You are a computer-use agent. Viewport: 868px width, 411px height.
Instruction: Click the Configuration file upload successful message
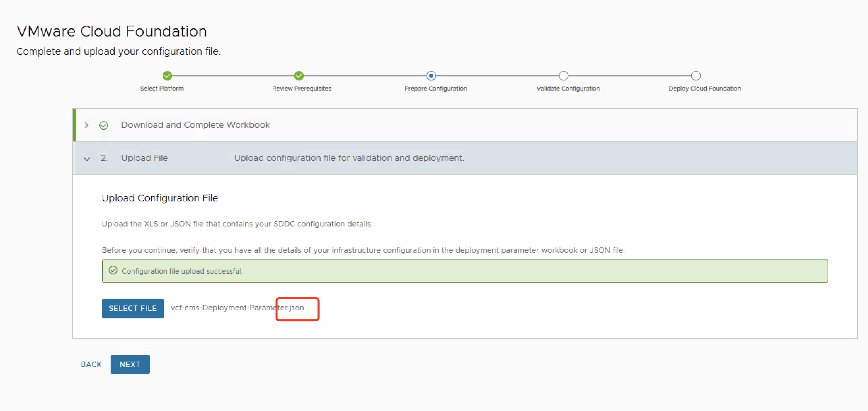point(182,271)
